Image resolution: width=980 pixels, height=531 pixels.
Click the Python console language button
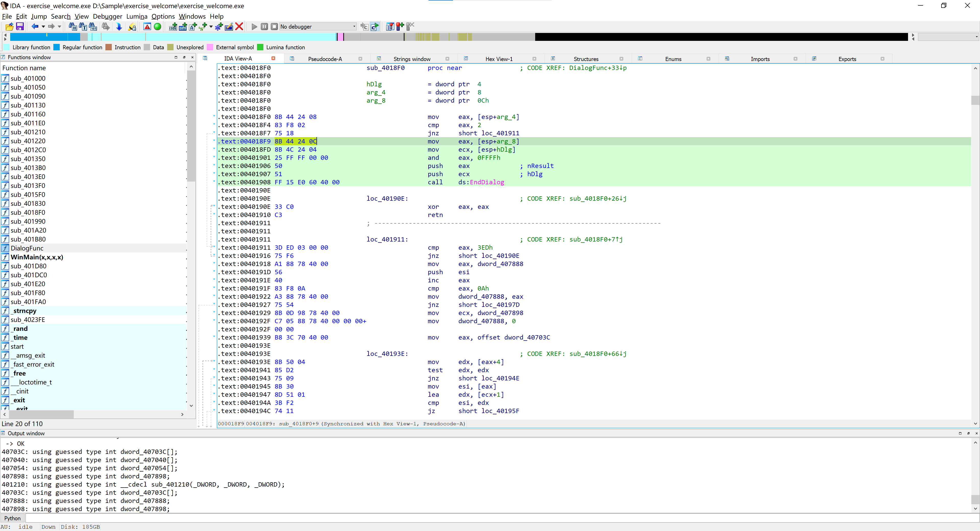tap(13, 518)
